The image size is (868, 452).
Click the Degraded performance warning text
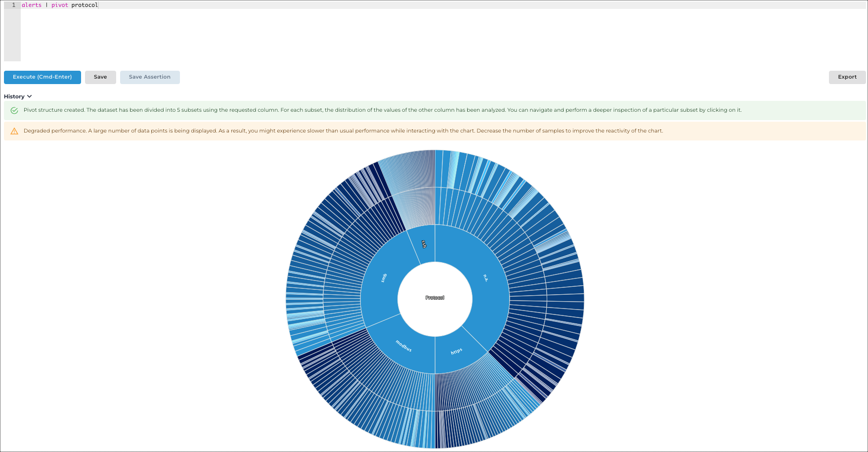343,131
